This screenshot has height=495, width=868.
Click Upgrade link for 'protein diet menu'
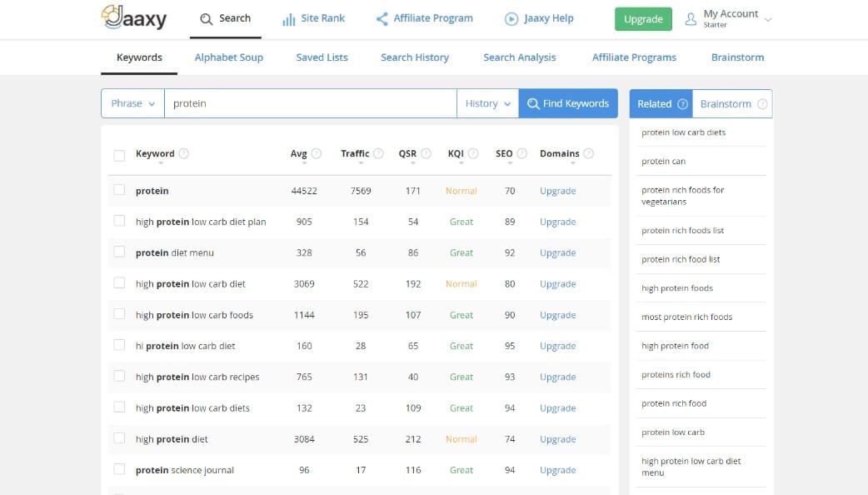[557, 253]
